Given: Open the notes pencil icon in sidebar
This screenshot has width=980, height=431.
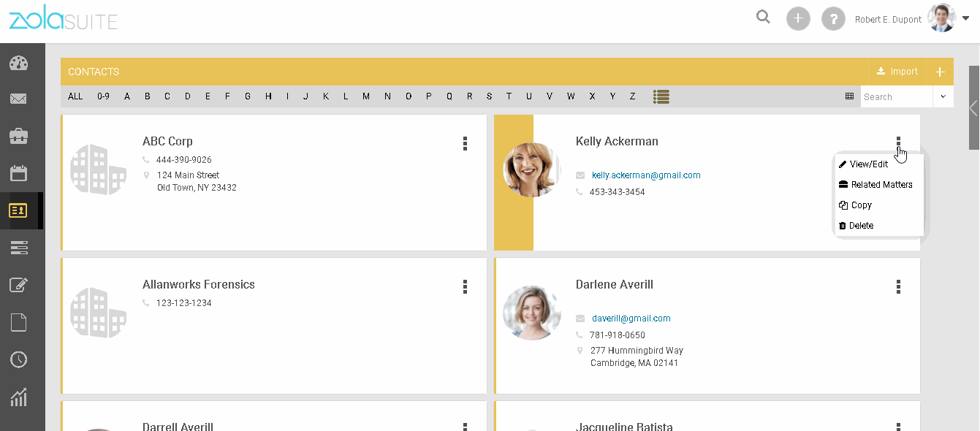Looking at the screenshot, I should [x=18, y=285].
